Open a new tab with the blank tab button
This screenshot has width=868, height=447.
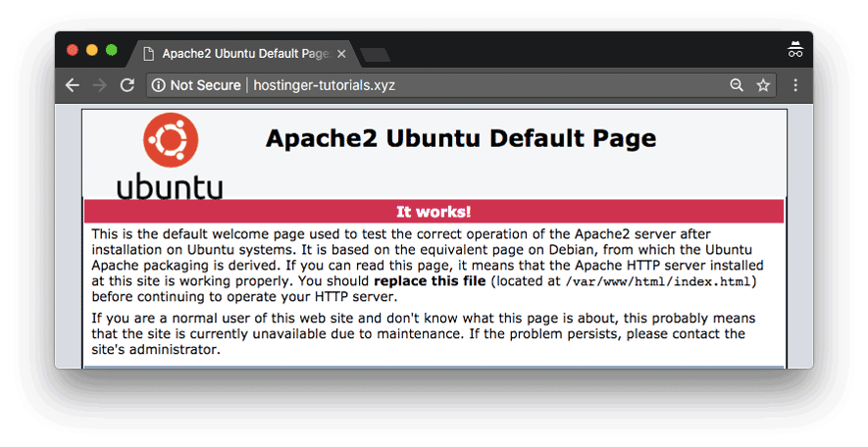(x=375, y=55)
